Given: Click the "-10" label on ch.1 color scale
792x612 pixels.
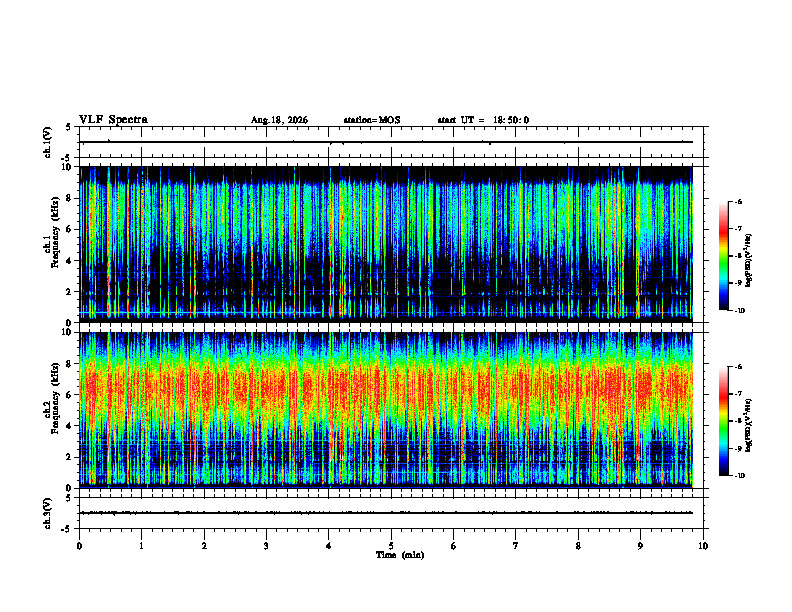Looking at the screenshot, I should click(740, 311).
